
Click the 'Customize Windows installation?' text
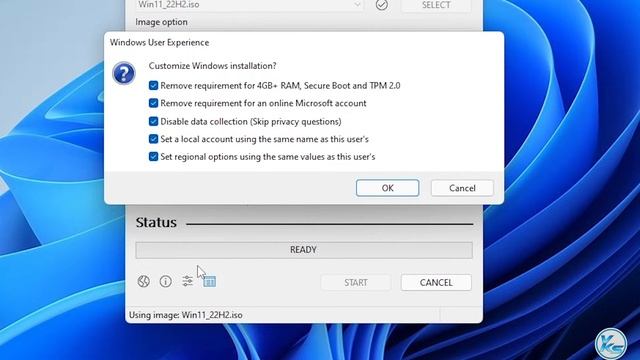tap(212, 66)
